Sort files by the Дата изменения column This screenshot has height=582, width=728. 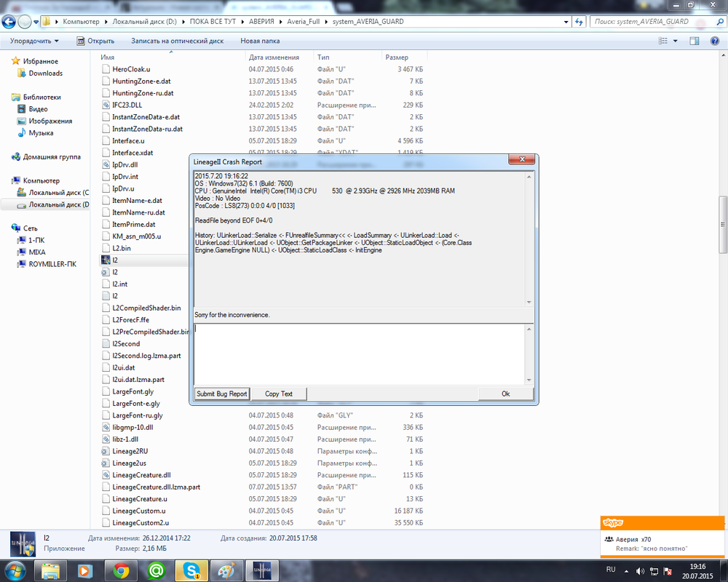point(274,57)
